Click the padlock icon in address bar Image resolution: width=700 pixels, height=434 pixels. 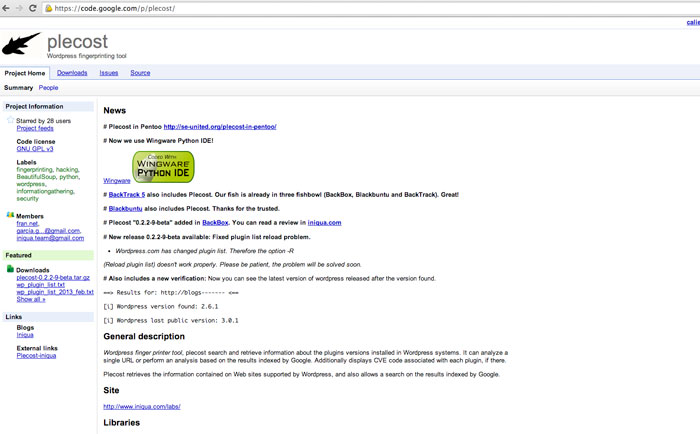[x=49, y=8]
